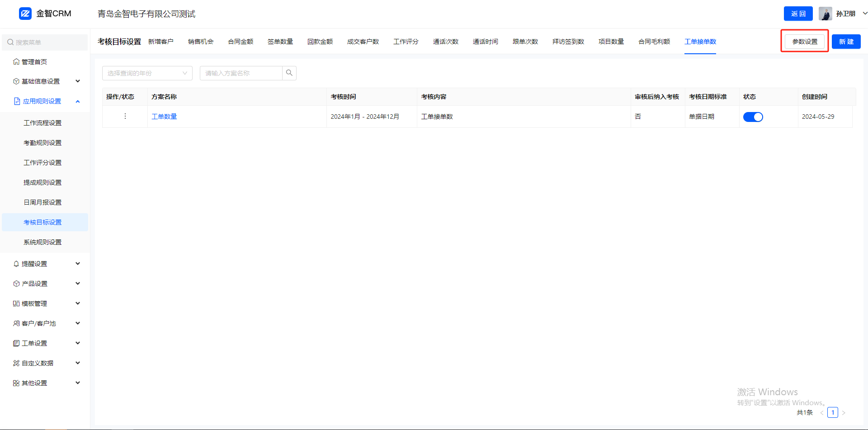Open the 选择查询的年份 dropdown
The image size is (868, 430).
(x=147, y=73)
